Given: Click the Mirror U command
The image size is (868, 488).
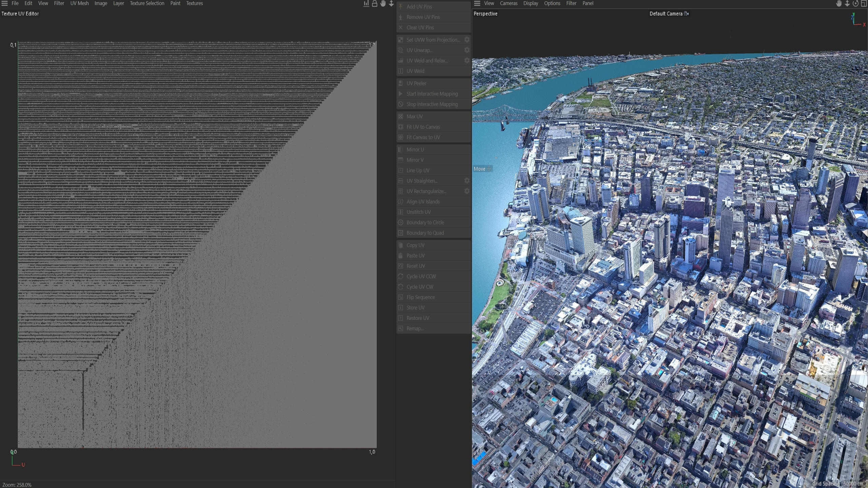Looking at the screenshot, I should (434, 149).
